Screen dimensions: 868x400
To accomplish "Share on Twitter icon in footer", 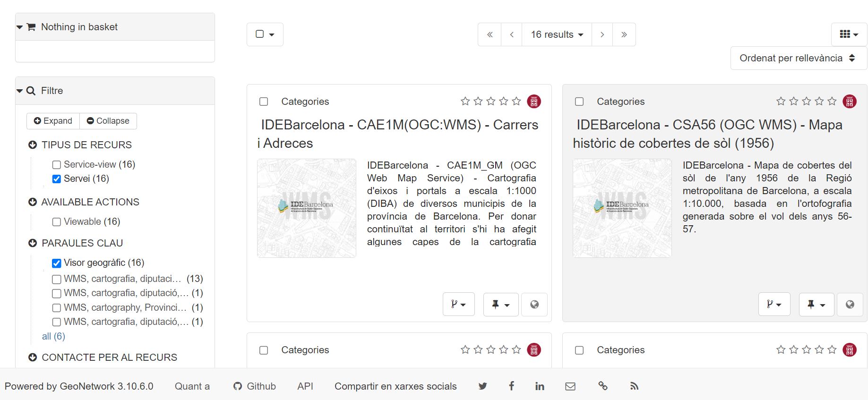I will click(x=482, y=386).
